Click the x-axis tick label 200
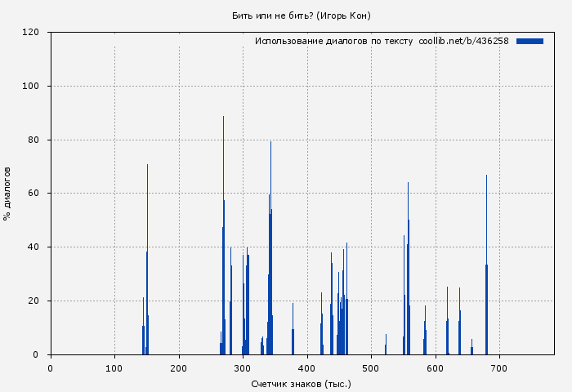The height and width of the screenshot is (392, 572). pyautogui.click(x=179, y=369)
